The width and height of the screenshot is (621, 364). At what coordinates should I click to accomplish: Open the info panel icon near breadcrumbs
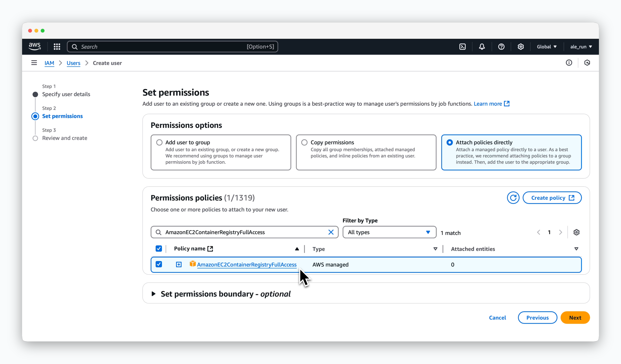pyautogui.click(x=569, y=63)
